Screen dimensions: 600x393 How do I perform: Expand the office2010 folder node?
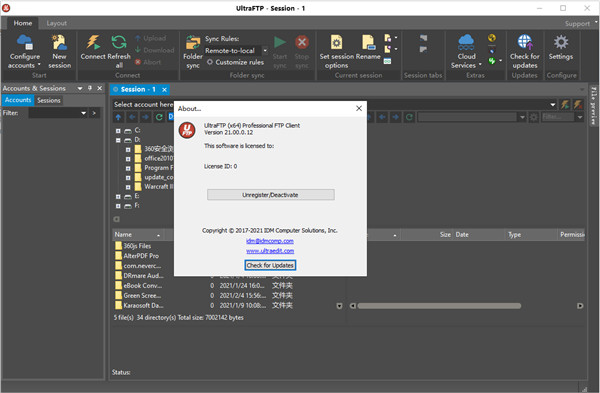[x=128, y=159]
